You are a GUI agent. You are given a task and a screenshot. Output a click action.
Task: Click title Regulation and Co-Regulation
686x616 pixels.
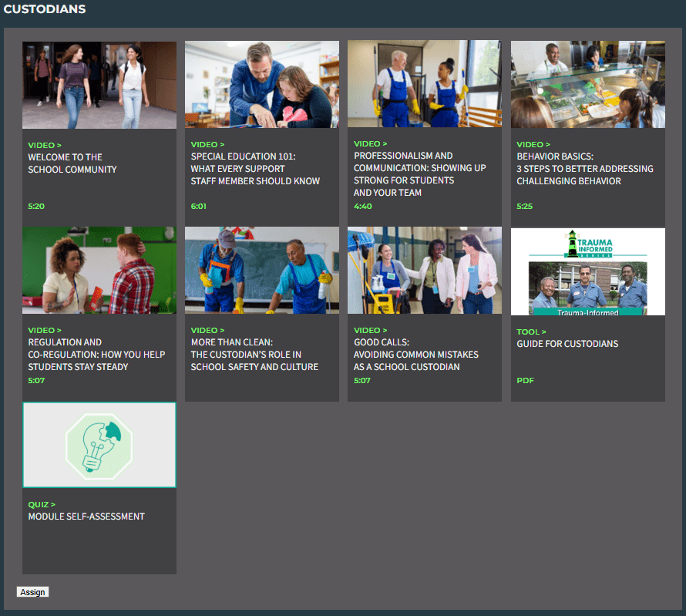pyautogui.click(x=96, y=355)
